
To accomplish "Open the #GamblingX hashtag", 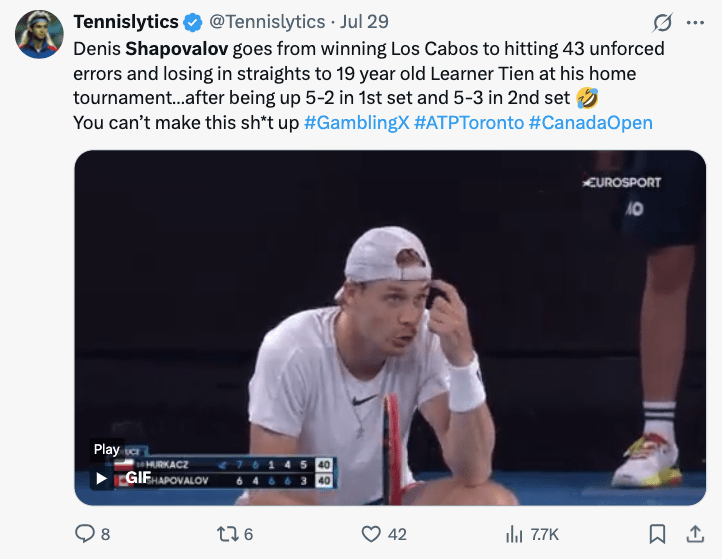I will pos(355,123).
